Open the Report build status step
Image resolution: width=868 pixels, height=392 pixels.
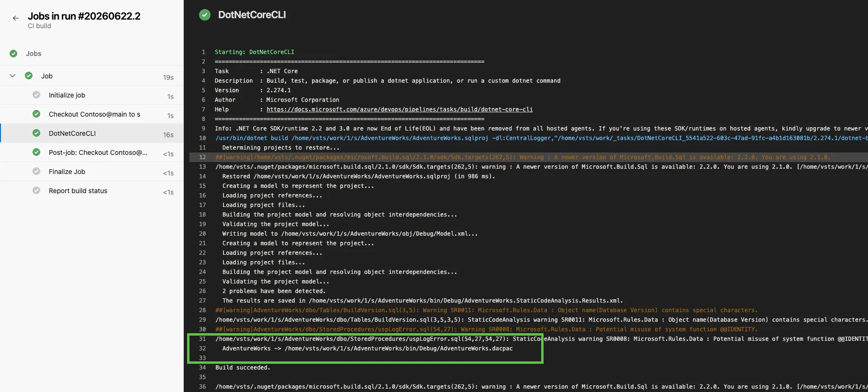[x=92, y=191]
